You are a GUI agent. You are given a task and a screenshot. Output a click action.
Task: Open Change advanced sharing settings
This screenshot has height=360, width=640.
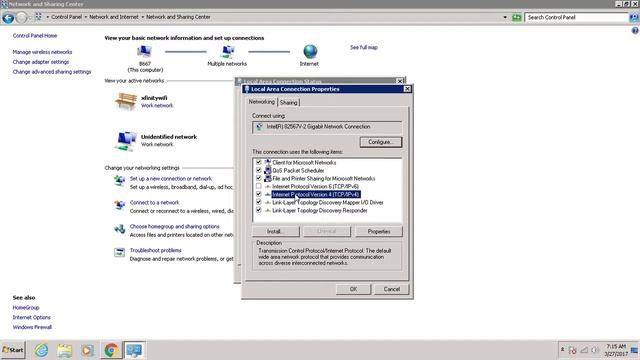(x=52, y=72)
